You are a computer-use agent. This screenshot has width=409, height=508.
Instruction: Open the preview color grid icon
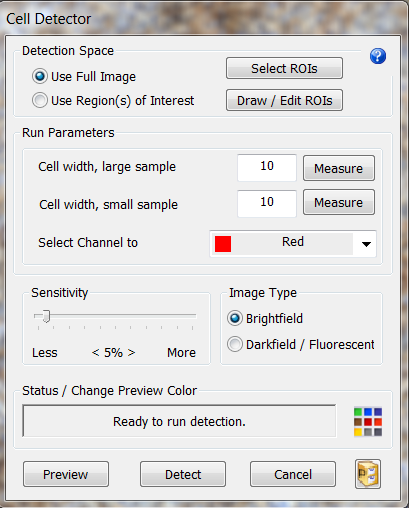pyautogui.click(x=368, y=422)
